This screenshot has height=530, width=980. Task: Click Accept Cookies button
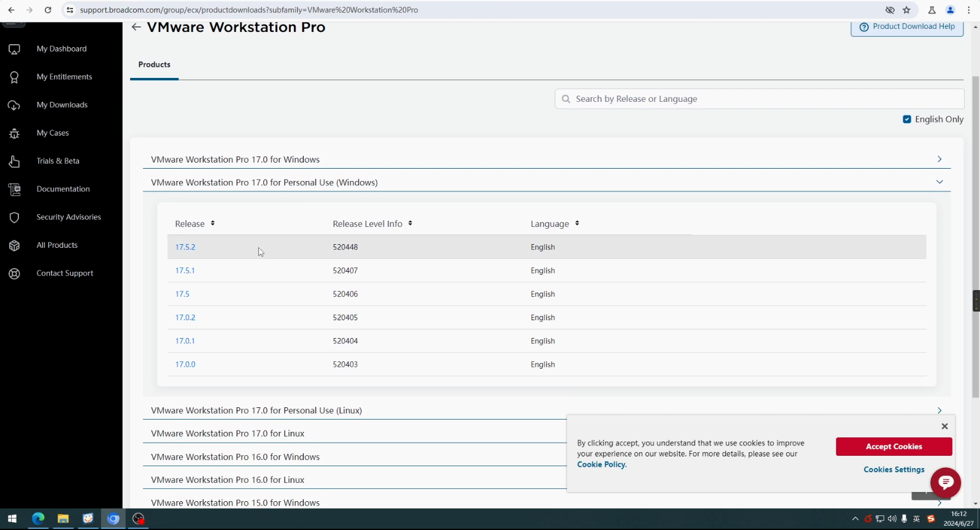click(x=893, y=447)
